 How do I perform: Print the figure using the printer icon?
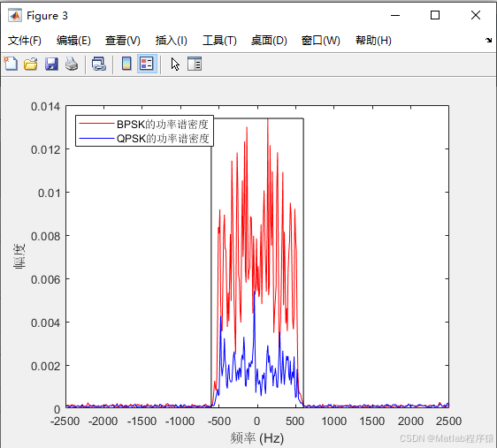click(72, 64)
